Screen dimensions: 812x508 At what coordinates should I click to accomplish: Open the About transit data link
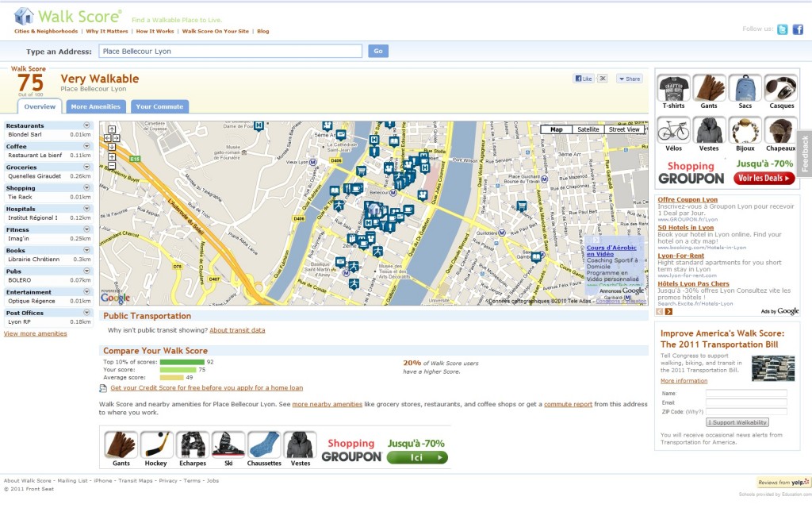(x=237, y=330)
